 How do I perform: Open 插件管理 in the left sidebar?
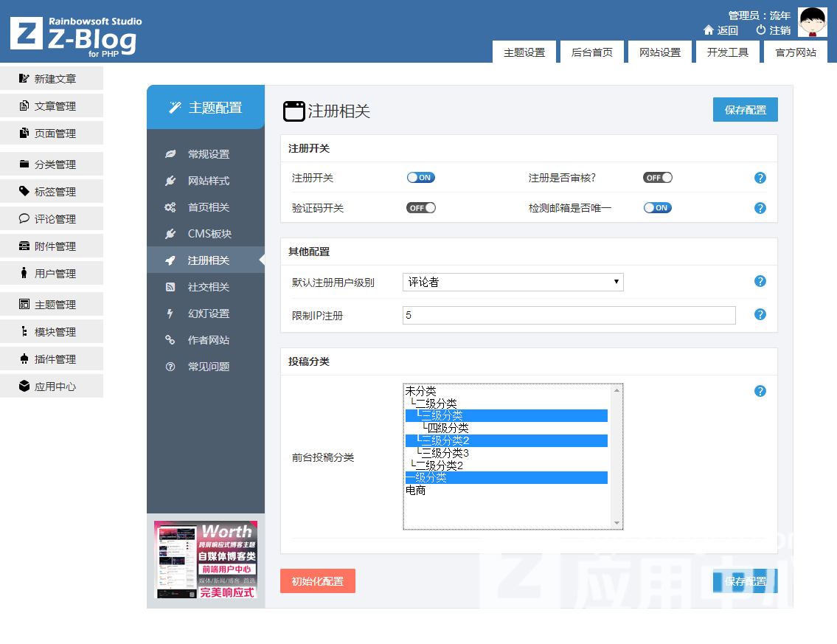pyautogui.click(x=52, y=359)
